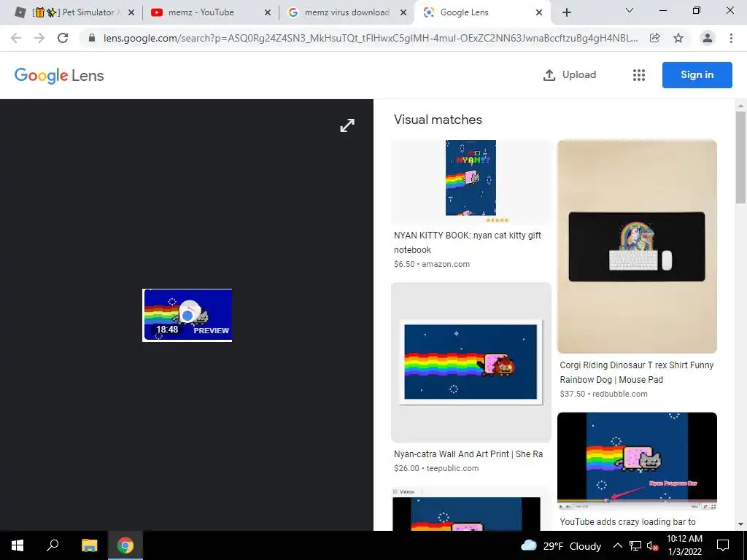Open the Nyan Progress Bar video image
The image size is (747, 560).
pyautogui.click(x=637, y=462)
